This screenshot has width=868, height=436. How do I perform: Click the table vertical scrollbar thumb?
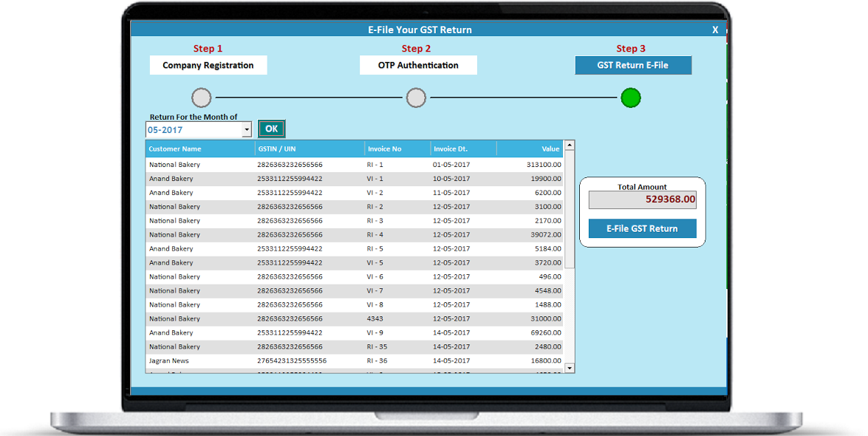point(569,209)
